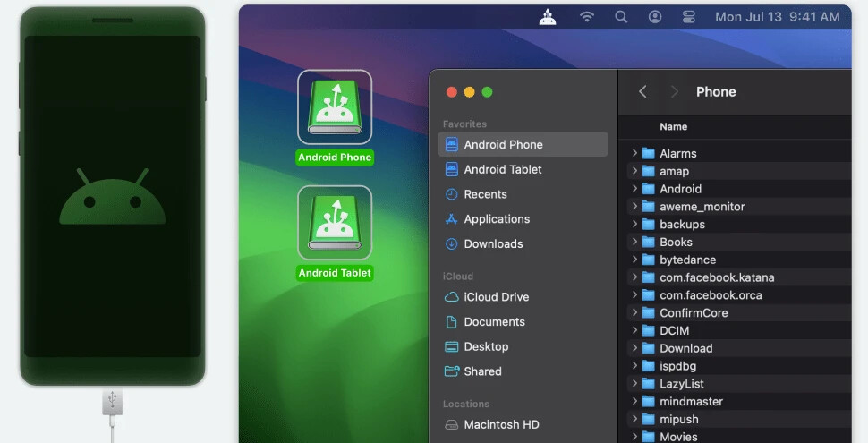Screen dimensions: 868x443
Task: Click the Wi-Fi status icon
Action: (587, 17)
